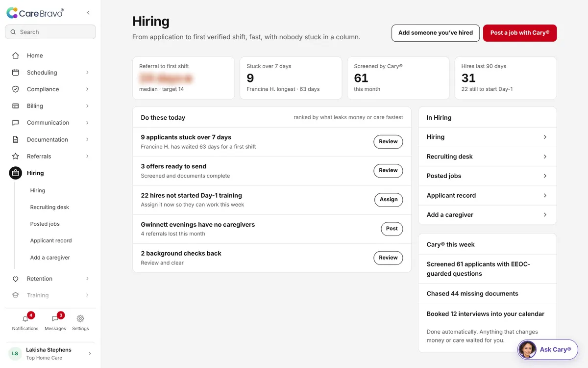The image size is (588, 368).
Task: Click the Hires last 90 days card
Action: pos(506,78)
